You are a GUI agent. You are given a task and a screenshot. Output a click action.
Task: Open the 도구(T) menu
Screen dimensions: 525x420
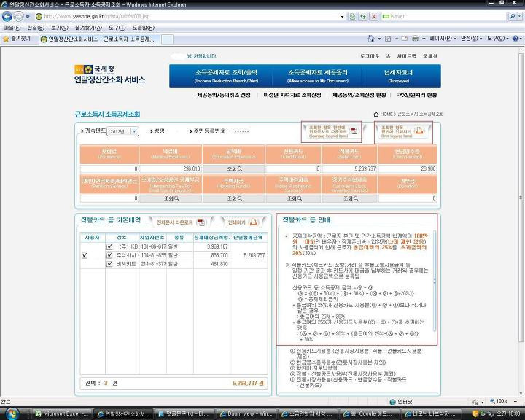click(x=117, y=28)
